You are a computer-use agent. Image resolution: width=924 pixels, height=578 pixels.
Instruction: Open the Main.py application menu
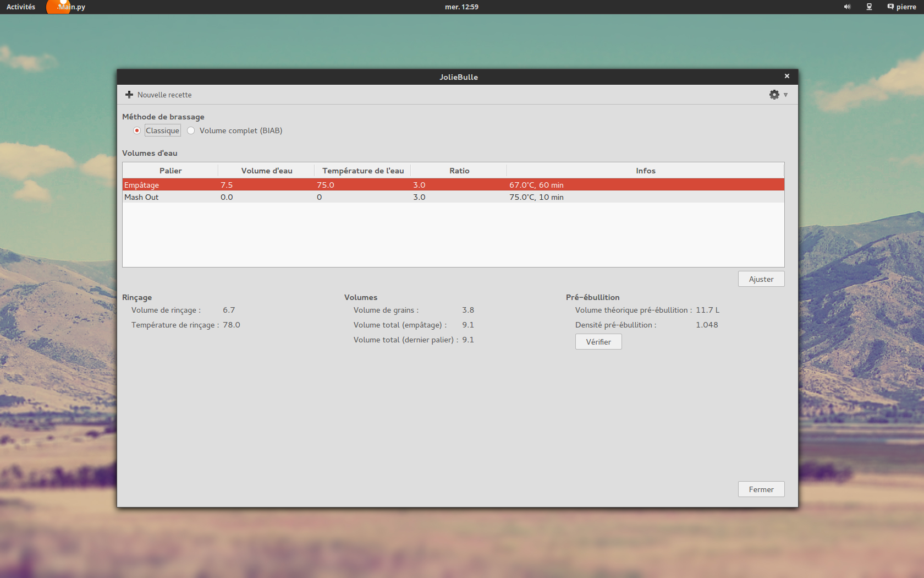[x=71, y=7]
